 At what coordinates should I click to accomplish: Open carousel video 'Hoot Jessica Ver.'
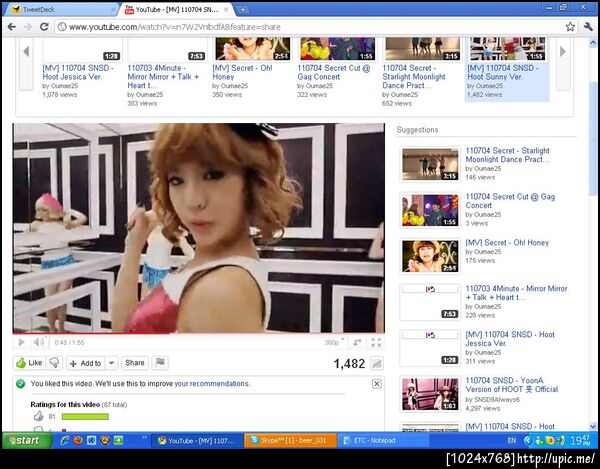pos(78,72)
